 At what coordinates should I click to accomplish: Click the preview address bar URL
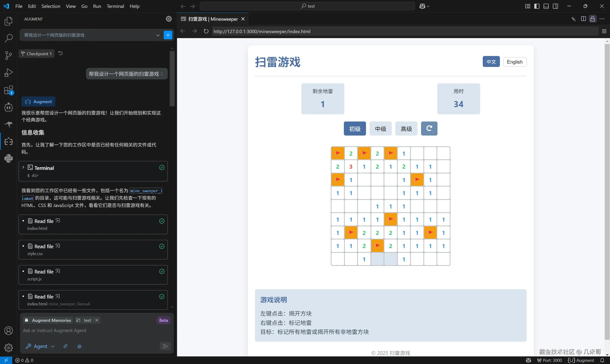click(261, 31)
